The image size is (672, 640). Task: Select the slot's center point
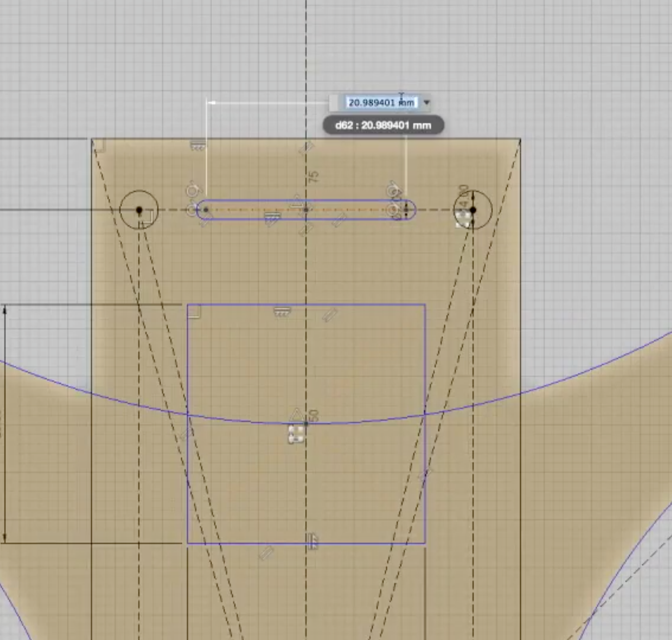click(306, 209)
